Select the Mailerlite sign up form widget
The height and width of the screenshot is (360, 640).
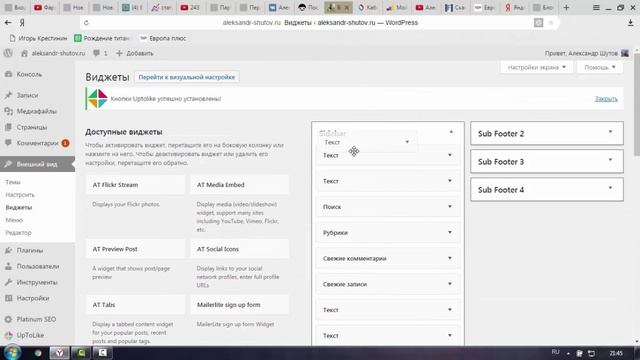[240, 305]
